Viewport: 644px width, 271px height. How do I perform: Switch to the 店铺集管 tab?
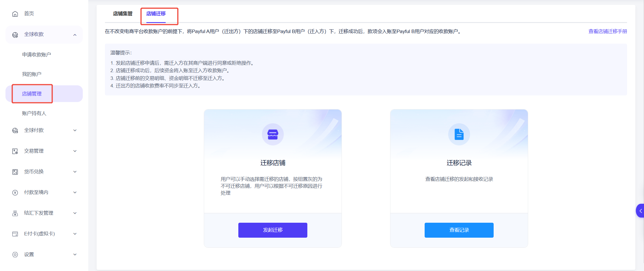[x=123, y=14]
